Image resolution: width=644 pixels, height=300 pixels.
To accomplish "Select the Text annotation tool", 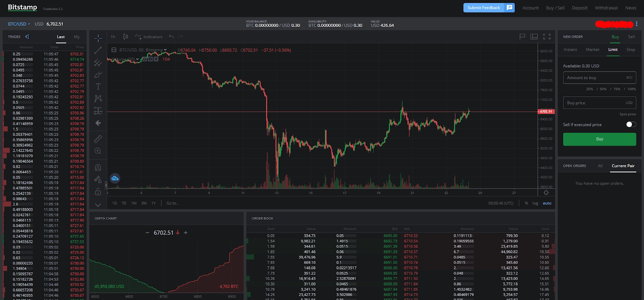I will (98, 86).
